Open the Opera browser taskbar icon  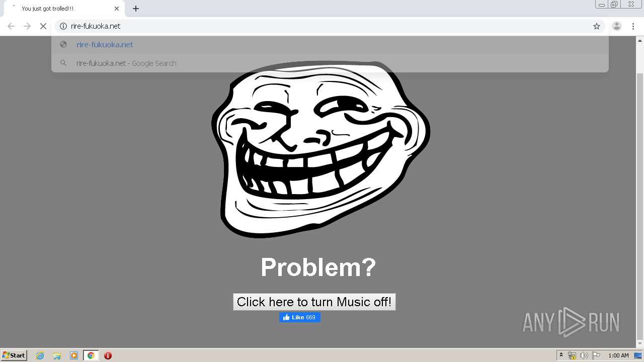108,355
